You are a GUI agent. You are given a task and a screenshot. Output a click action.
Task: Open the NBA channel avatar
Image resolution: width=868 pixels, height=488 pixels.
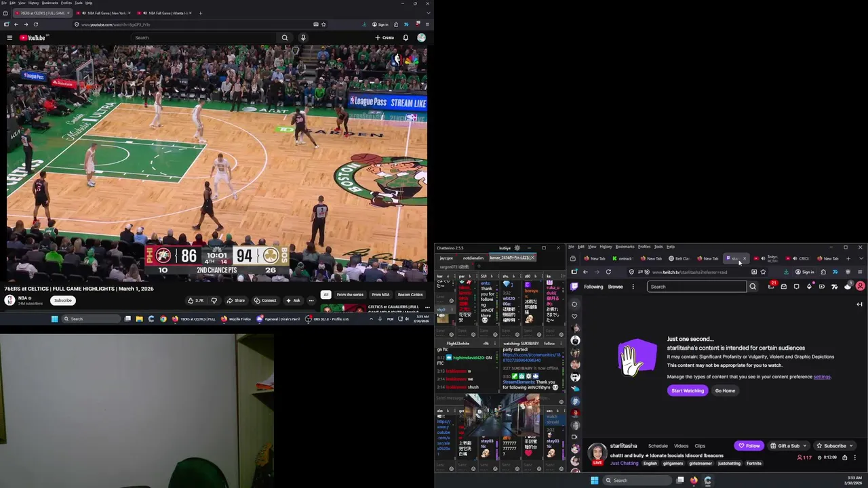tap(9, 300)
